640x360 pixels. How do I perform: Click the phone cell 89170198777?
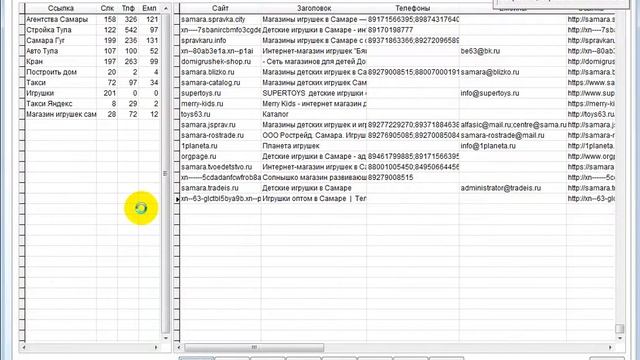(413, 30)
